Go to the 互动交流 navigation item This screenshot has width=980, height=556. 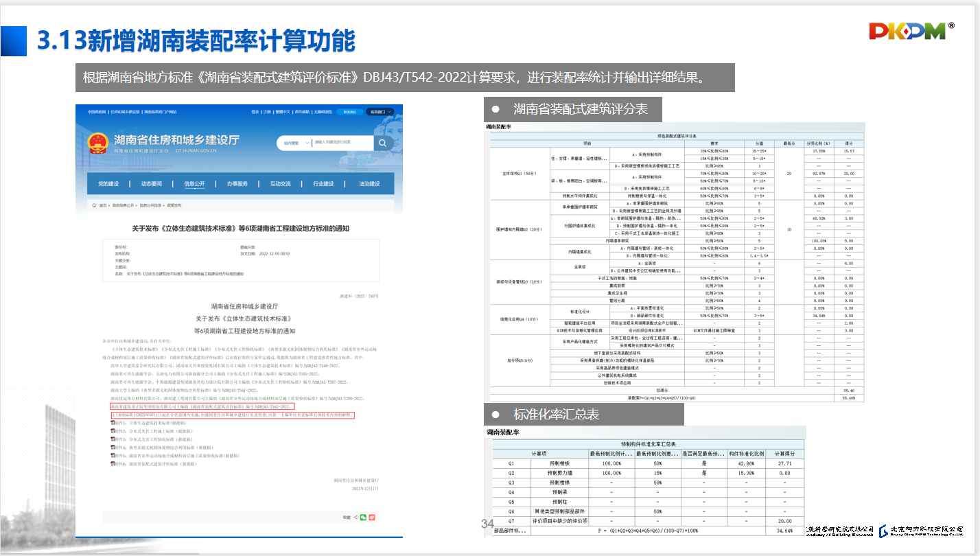click(281, 184)
